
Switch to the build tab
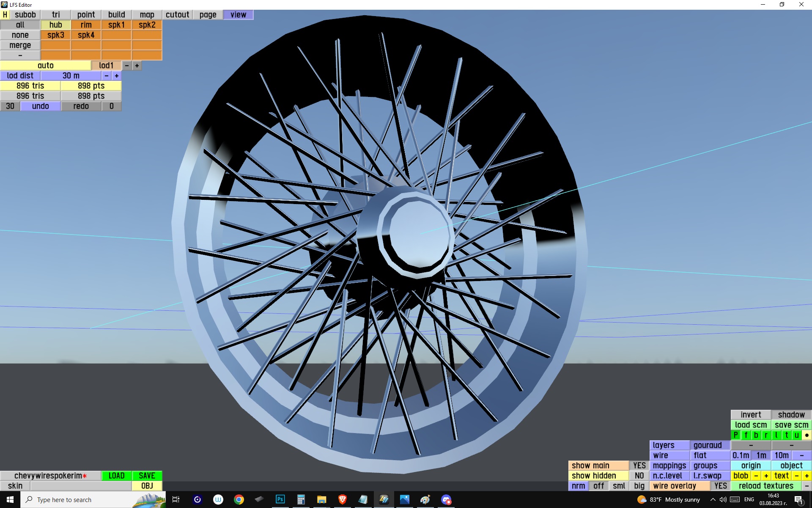click(x=116, y=15)
